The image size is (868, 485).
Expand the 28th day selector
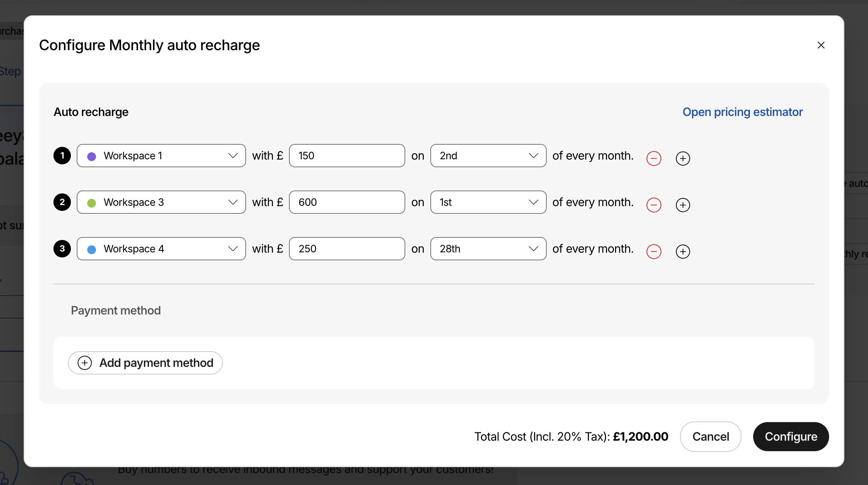(488, 249)
